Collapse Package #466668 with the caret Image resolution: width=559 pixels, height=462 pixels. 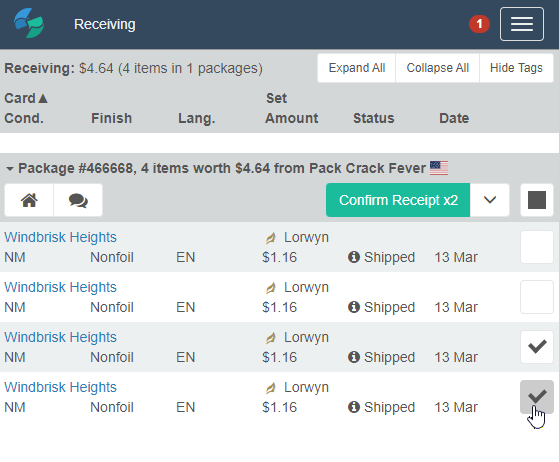click(10, 169)
